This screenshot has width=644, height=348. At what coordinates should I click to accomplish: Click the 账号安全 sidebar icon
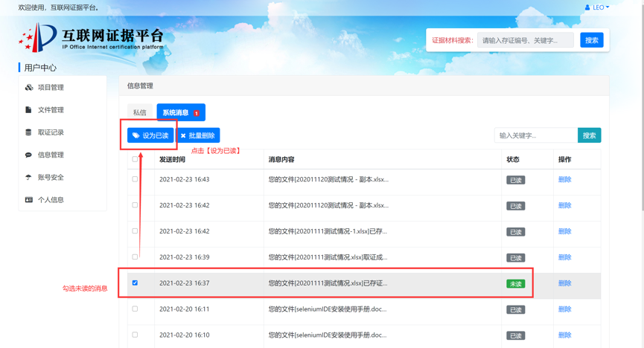29,177
